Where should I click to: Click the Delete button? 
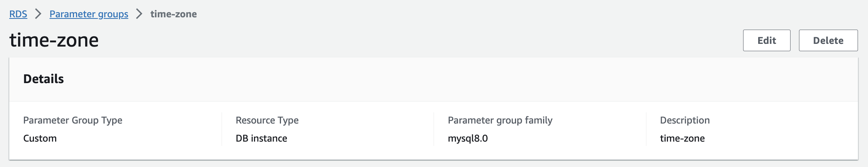click(828, 40)
